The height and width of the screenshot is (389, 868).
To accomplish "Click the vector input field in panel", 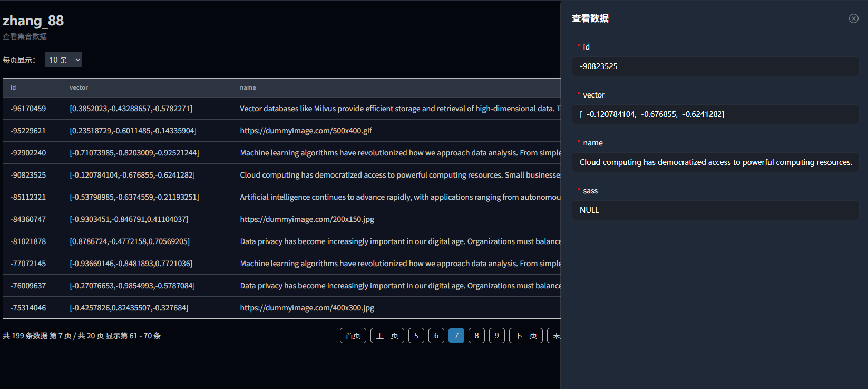I will coord(715,114).
